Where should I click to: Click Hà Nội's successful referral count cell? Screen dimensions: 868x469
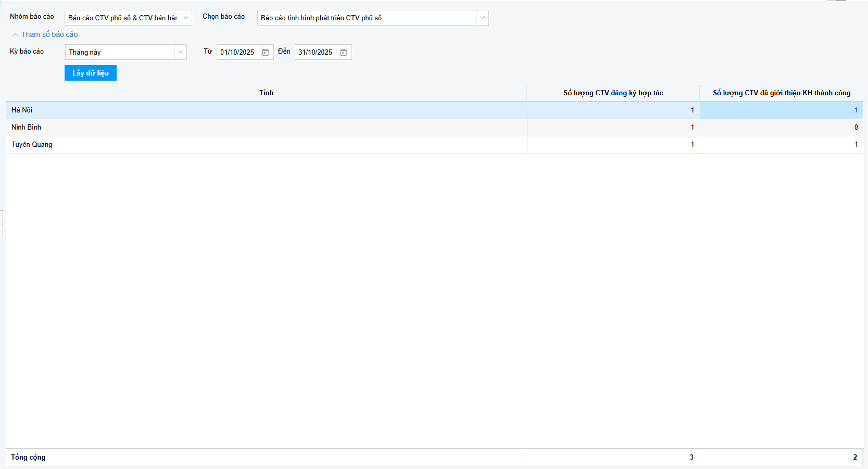(782, 110)
